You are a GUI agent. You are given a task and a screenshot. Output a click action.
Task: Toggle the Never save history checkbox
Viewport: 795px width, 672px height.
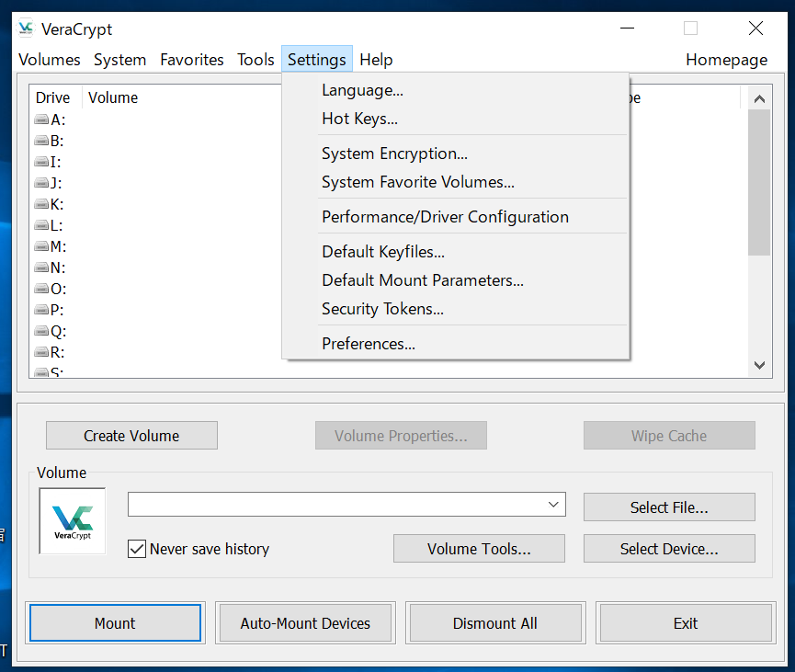coord(137,549)
